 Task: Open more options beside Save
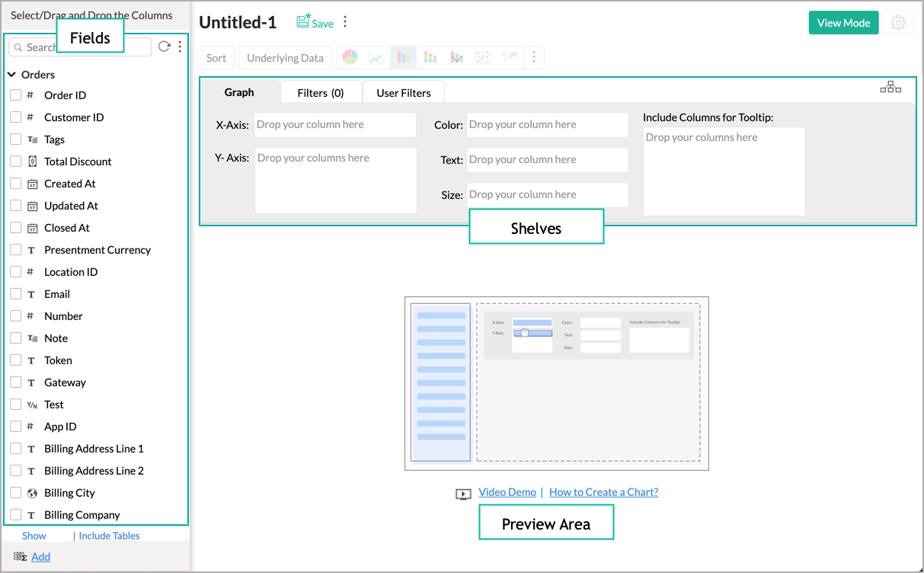point(345,22)
